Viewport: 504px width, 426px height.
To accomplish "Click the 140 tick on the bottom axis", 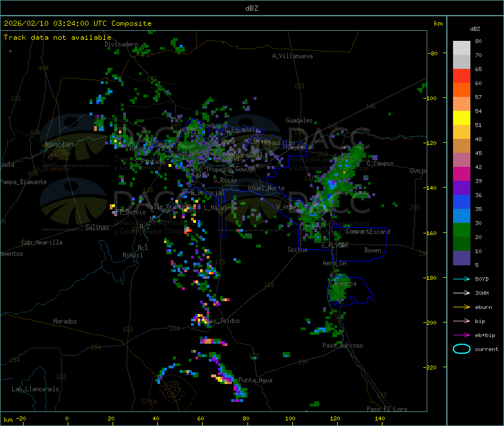I will click(380, 418).
